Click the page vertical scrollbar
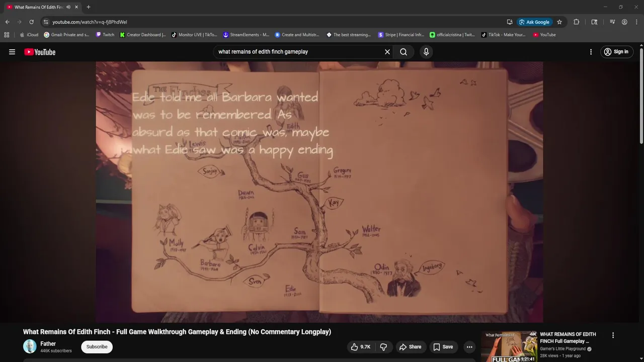 click(x=641, y=96)
